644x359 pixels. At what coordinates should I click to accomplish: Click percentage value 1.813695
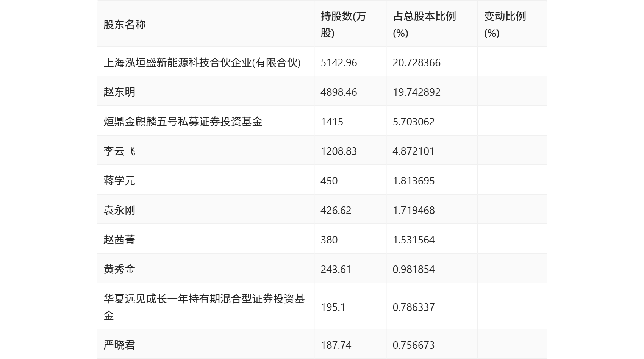pyautogui.click(x=414, y=181)
